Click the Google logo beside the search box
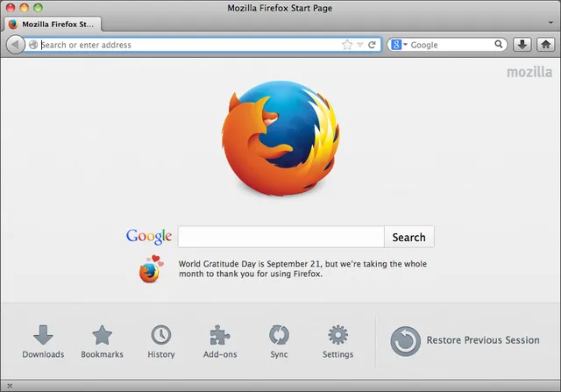 [149, 237]
